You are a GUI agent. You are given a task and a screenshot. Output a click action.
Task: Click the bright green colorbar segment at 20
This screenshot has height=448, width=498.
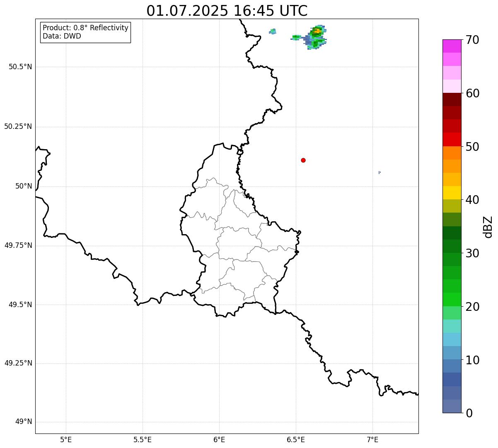(452, 299)
